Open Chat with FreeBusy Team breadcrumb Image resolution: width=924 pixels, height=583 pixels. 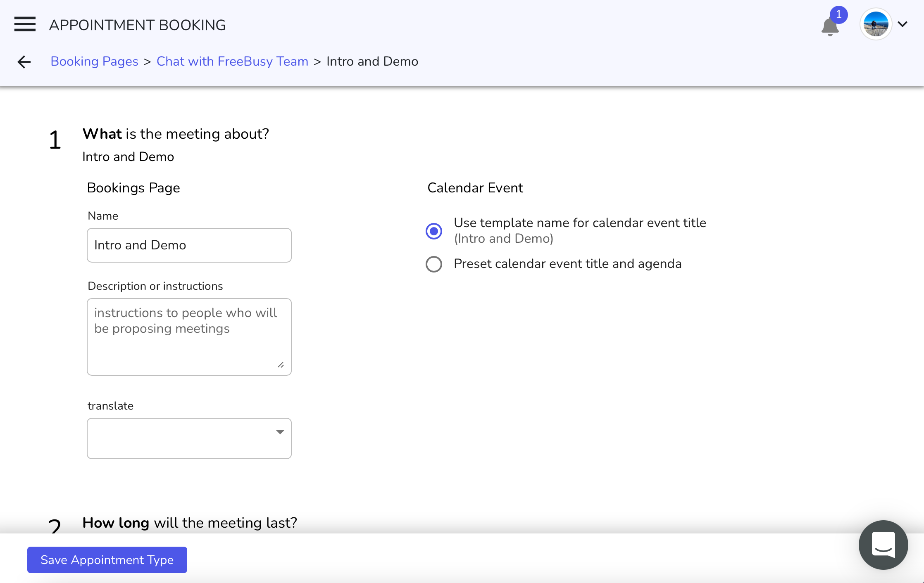pyautogui.click(x=232, y=62)
